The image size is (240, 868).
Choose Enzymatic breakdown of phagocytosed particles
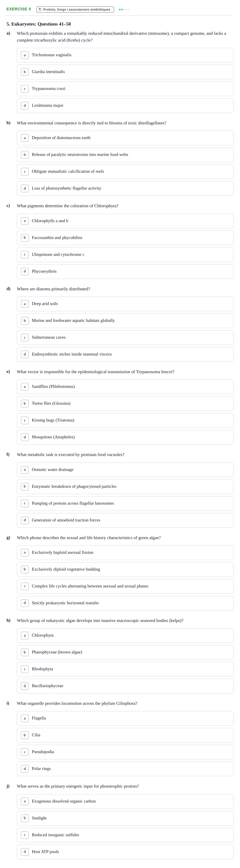(125, 487)
